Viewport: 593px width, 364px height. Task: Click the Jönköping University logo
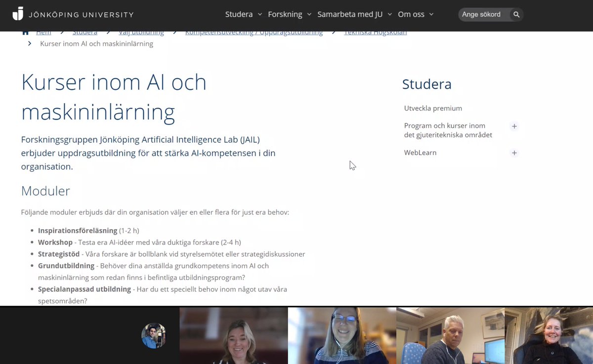(x=73, y=14)
